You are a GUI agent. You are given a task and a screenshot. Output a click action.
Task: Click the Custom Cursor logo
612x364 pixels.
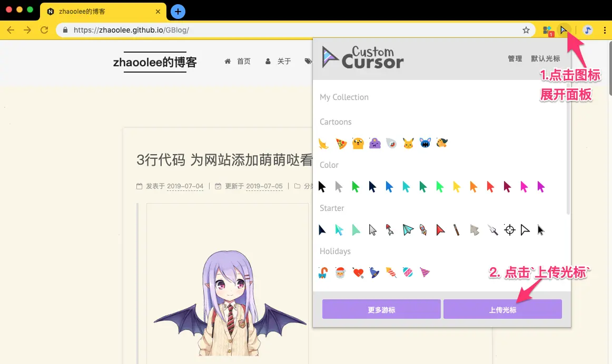coord(363,58)
